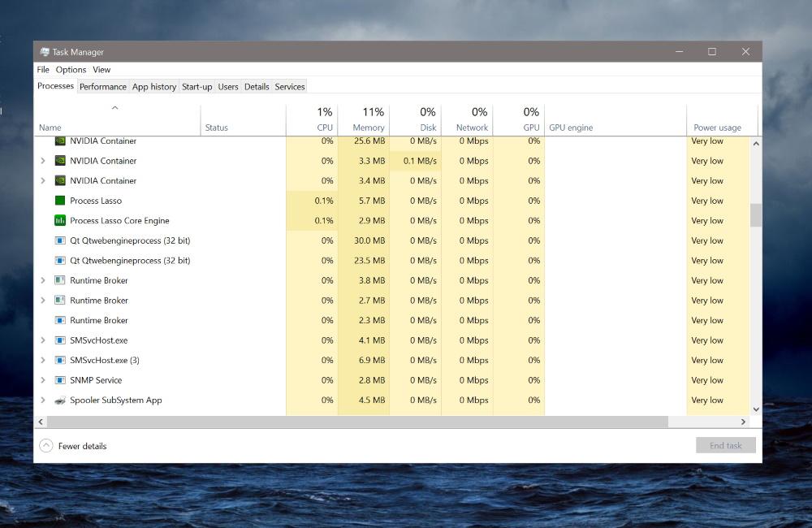The width and height of the screenshot is (812, 528).
Task: Click the vertical scrollbar down arrow
Action: pyautogui.click(x=756, y=409)
